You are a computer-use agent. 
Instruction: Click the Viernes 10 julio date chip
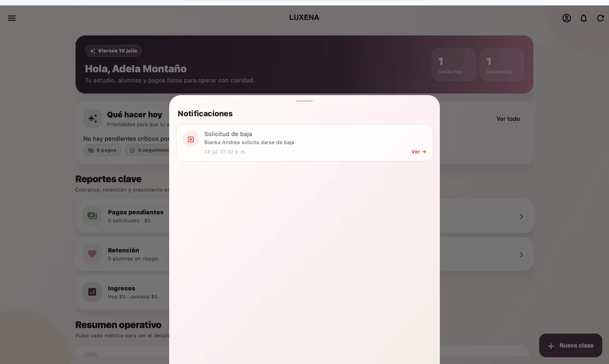tap(113, 51)
